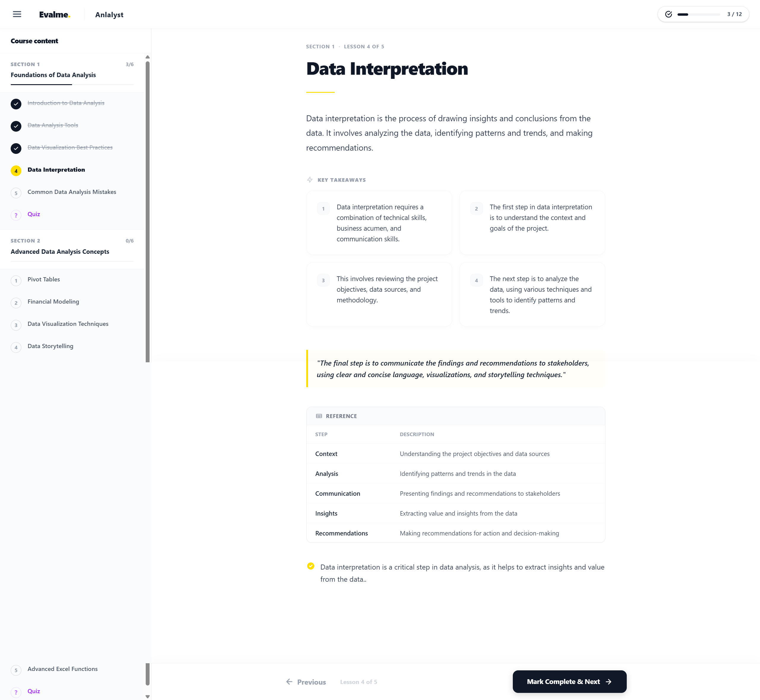760x700 pixels.
Task: Open the Pivot Tables lesson
Action: (x=44, y=280)
